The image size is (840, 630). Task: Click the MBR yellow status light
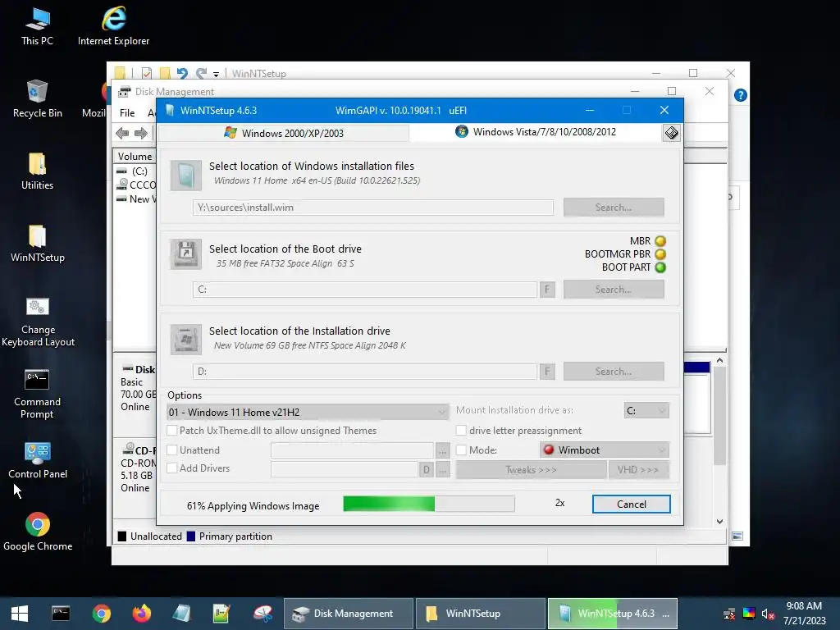(660, 241)
